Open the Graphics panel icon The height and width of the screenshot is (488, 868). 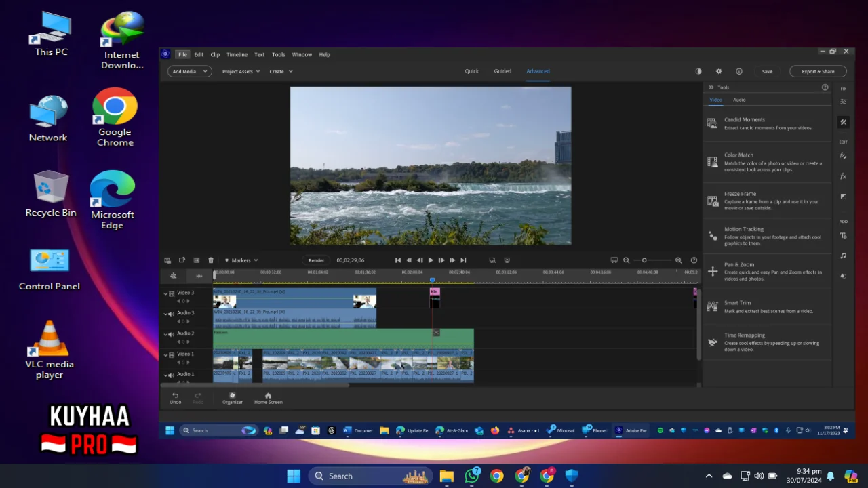[843, 276]
